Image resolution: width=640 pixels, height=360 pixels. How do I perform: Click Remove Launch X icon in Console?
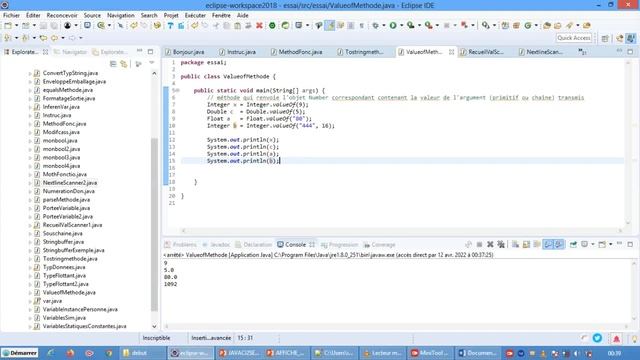pos(490,244)
